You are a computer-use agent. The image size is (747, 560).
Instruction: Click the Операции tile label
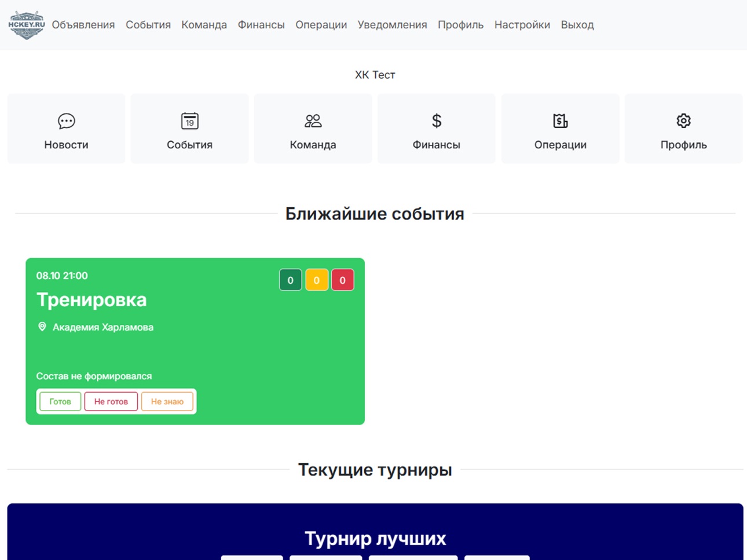coord(560,145)
